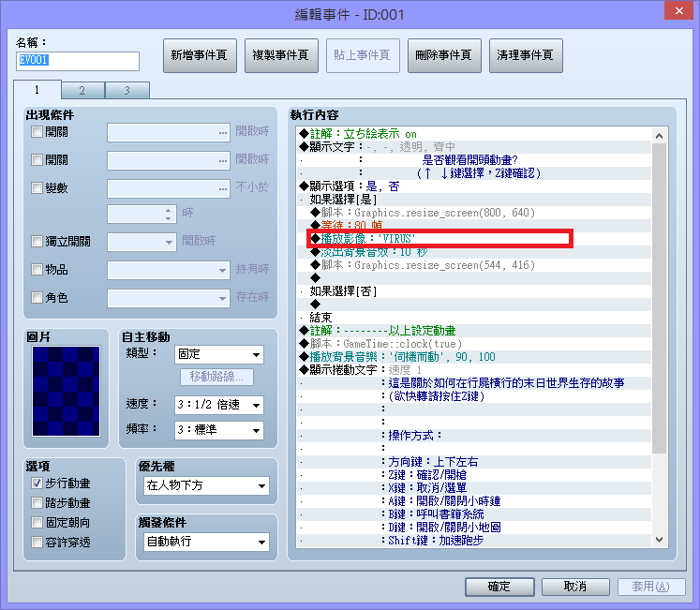Open the 頻率 dropdown showing 標準

(218, 430)
